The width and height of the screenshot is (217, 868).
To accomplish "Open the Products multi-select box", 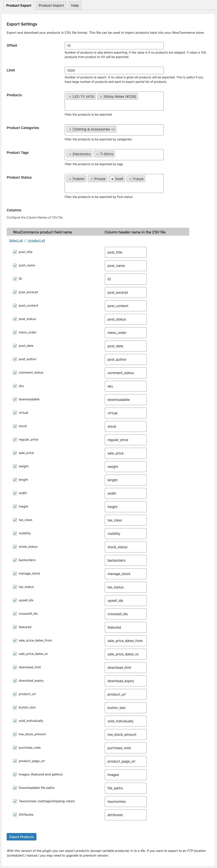I will [x=114, y=105].
